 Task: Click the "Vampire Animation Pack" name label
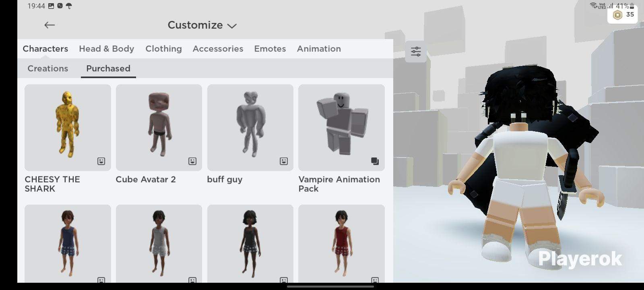click(x=339, y=184)
